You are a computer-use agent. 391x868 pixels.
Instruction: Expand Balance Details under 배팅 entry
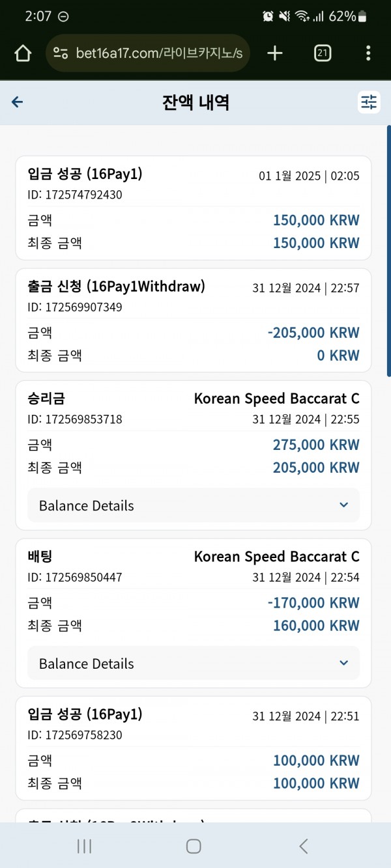(194, 664)
